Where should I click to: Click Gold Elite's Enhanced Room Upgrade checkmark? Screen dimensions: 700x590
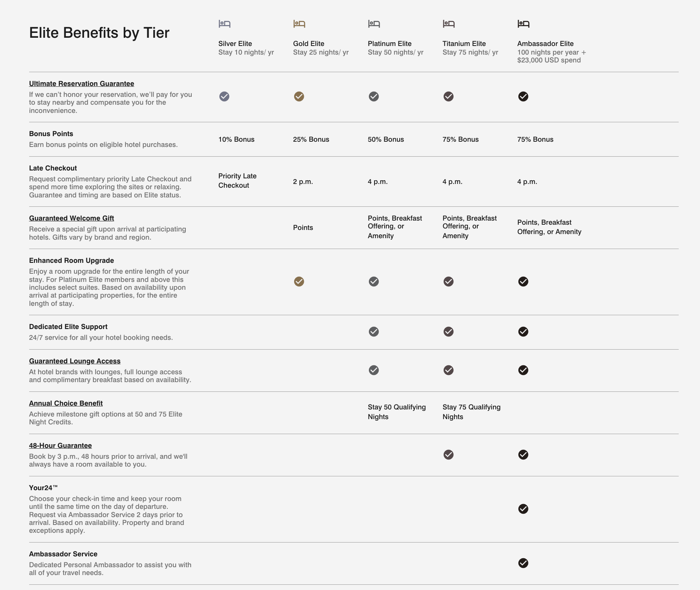coord(299,282)
